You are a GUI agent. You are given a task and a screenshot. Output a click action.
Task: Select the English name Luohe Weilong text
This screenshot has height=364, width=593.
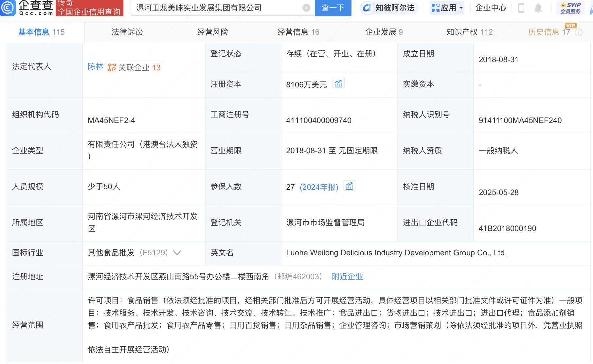point(396,253)
